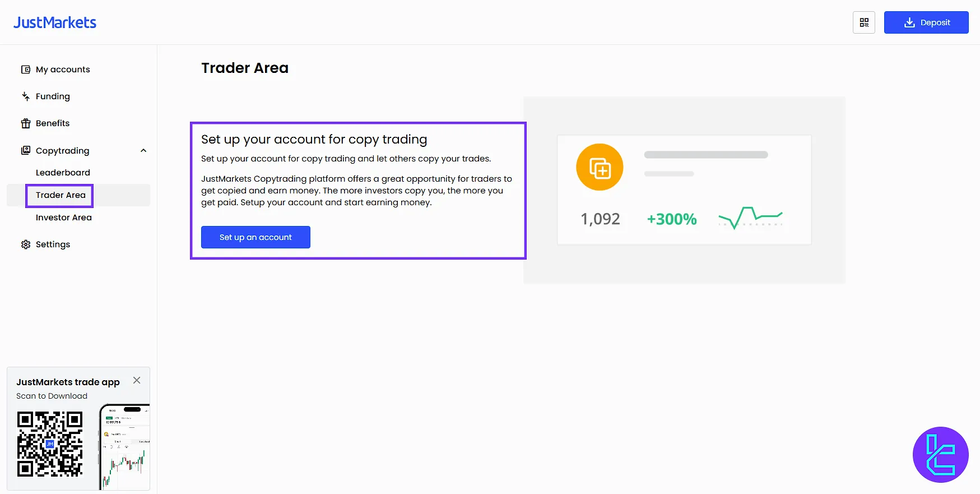Click the purple chat widget icon

tap(941, 455)
